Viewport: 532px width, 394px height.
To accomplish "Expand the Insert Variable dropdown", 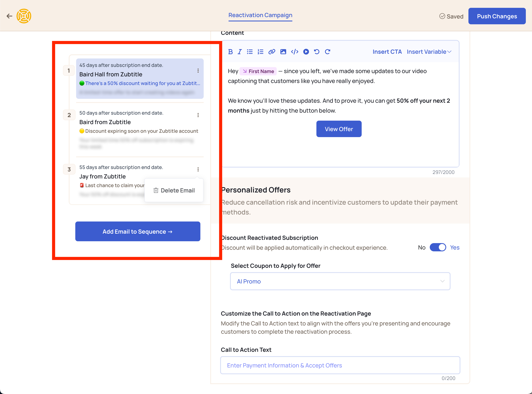I will (x=428, y=51).
